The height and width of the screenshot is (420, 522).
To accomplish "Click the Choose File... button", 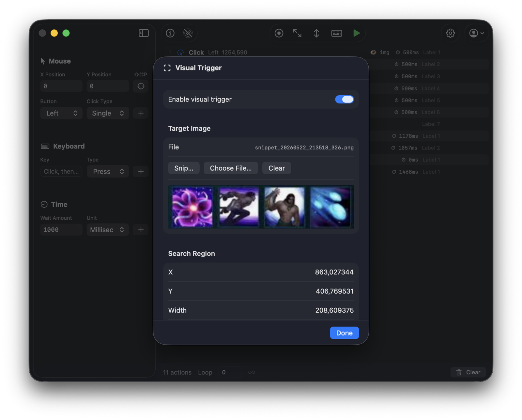I will pyautogui.click(x=231, y=168).
